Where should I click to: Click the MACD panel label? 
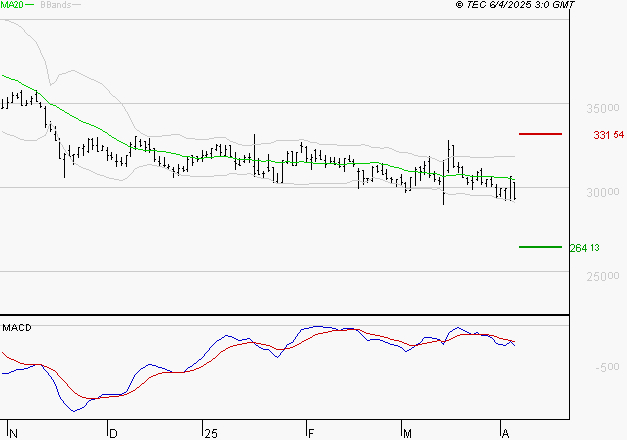point(17,328)
